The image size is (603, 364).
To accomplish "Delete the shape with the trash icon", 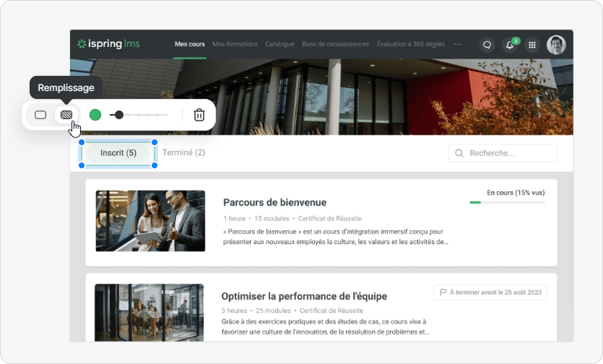I will pyautogui.click(x=199, y=115).
